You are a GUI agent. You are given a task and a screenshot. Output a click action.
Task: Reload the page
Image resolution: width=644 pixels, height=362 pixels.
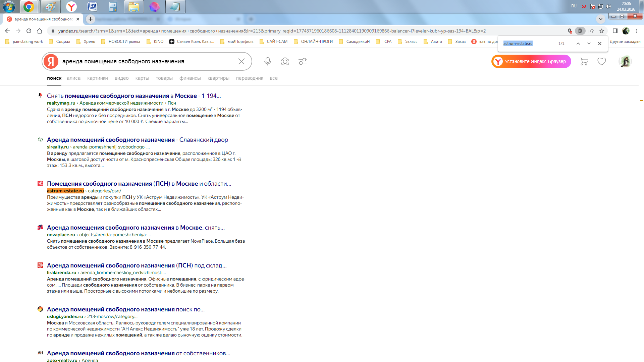[29, 31]
